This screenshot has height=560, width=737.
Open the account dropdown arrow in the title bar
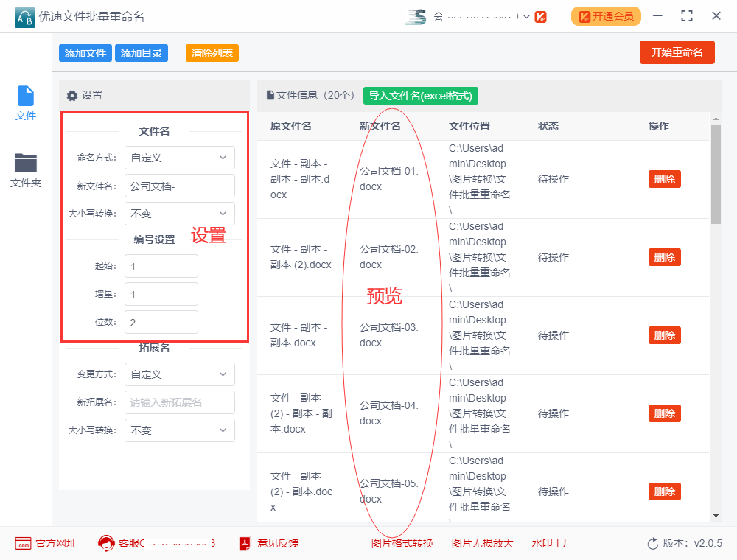point(526,17)
